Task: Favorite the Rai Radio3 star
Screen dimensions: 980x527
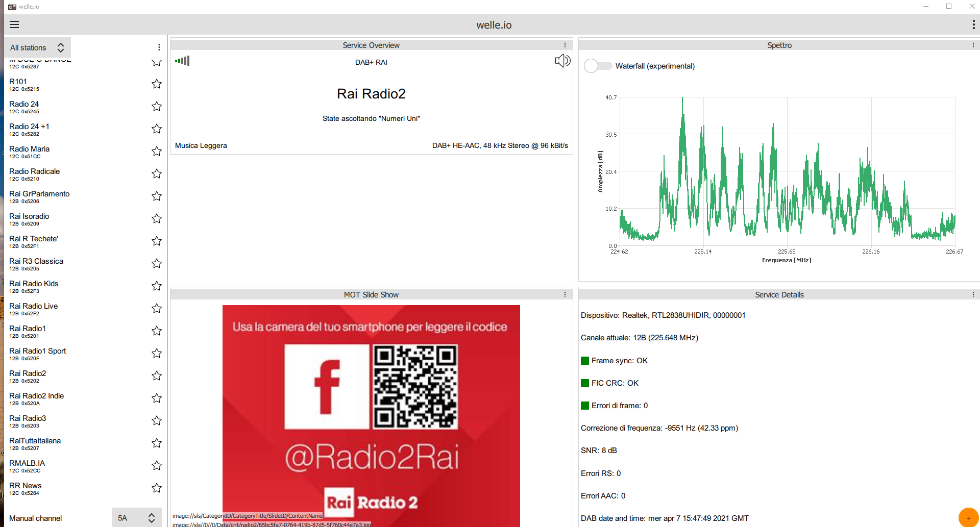Action: coord(157,420)
